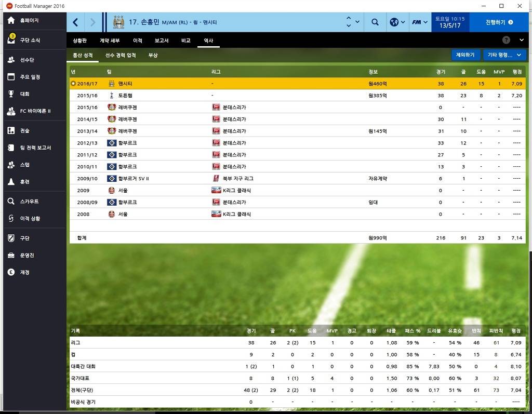
Task: Click the Manchester City club crest in header
Action: (x=118, y=22)
